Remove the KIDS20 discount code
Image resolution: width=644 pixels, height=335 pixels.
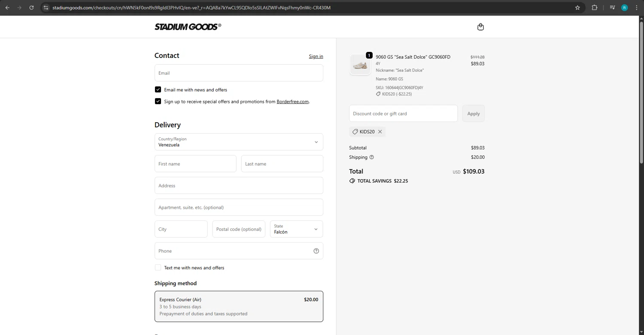(x=380, y=132)
